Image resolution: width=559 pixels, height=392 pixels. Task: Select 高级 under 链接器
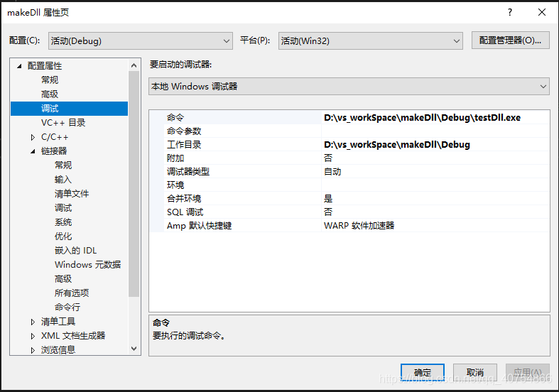click(x=63, y=279)
